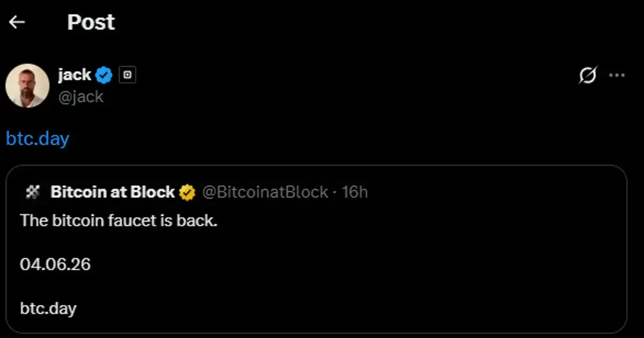
Task: Click the back arrow to leave the post
Action: click(17, 21)
